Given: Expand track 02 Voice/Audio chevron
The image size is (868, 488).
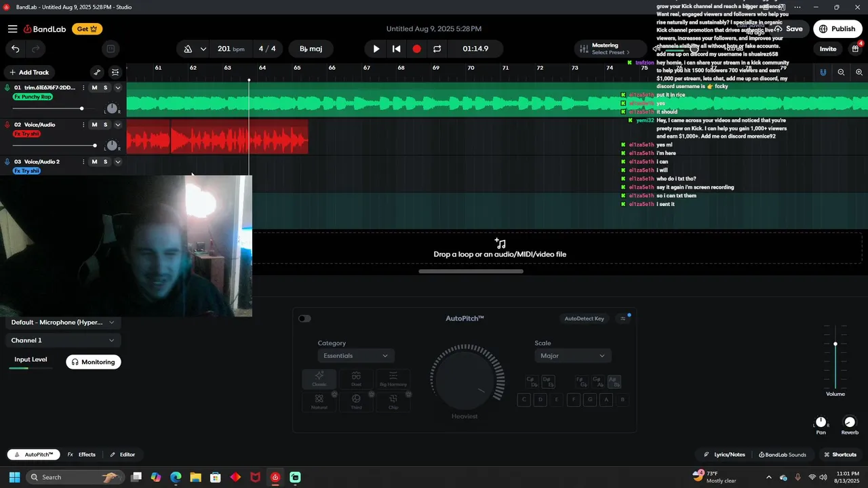Looking at the screenshot, I should tap(117, 125).
